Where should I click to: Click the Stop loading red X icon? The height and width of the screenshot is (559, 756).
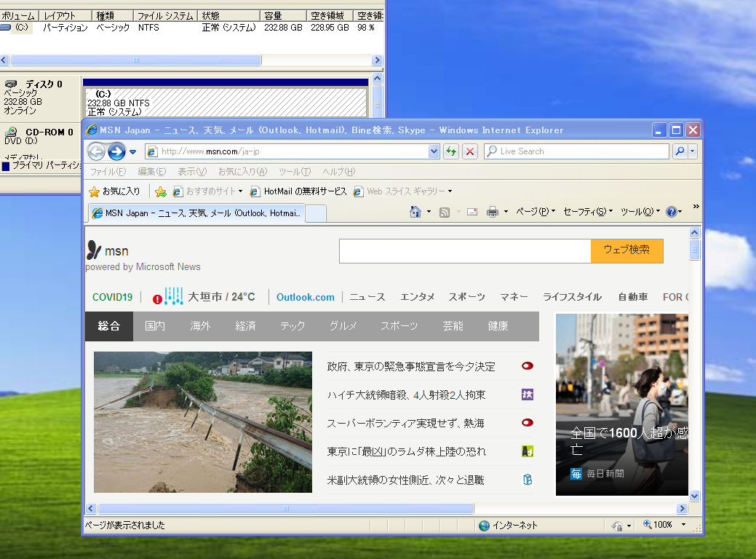click(470, 151)
